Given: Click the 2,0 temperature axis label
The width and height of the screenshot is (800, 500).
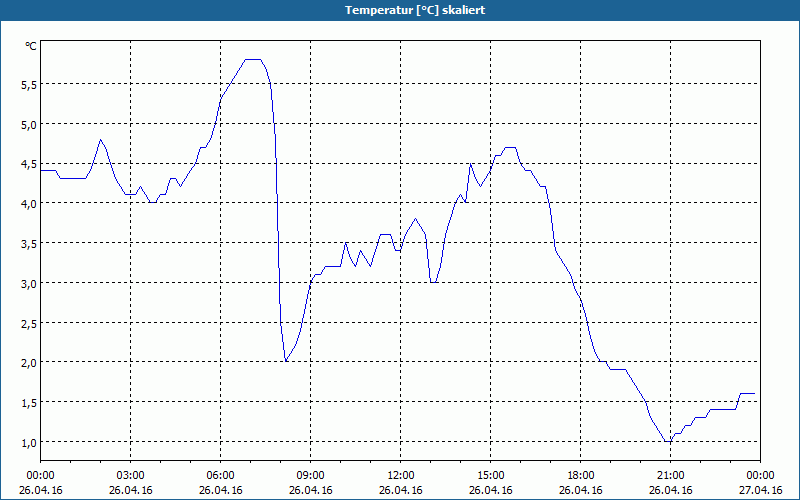Looking at the screenshot, I should click(x=29, y=364).
